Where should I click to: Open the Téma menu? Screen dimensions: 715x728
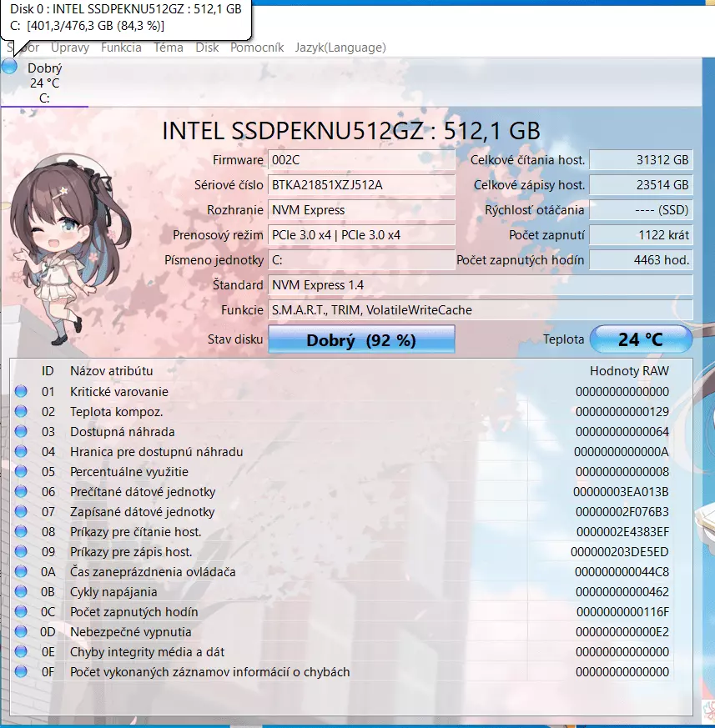pos(169,48)
